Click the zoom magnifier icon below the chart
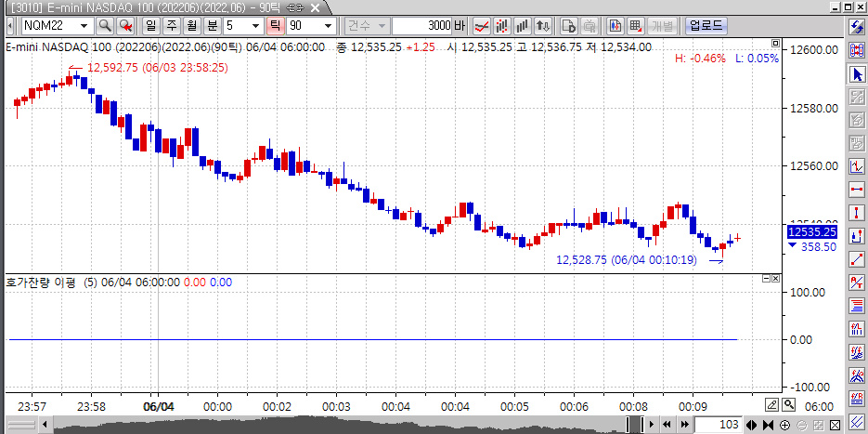 [788, 405]
